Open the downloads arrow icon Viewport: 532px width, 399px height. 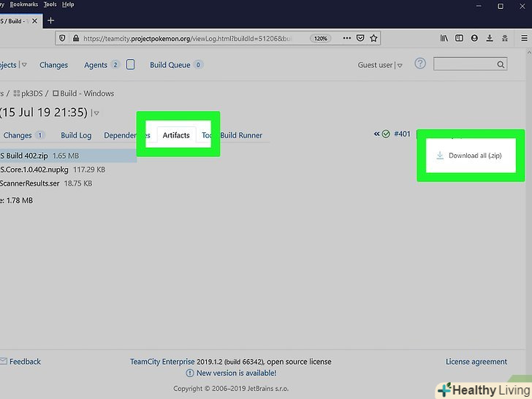490,38
